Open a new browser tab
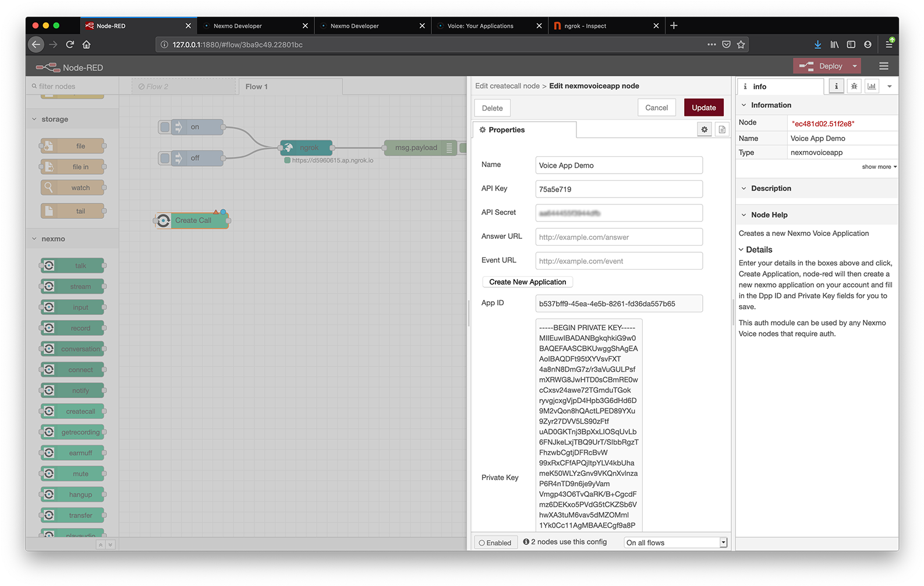 pos(674,26)
